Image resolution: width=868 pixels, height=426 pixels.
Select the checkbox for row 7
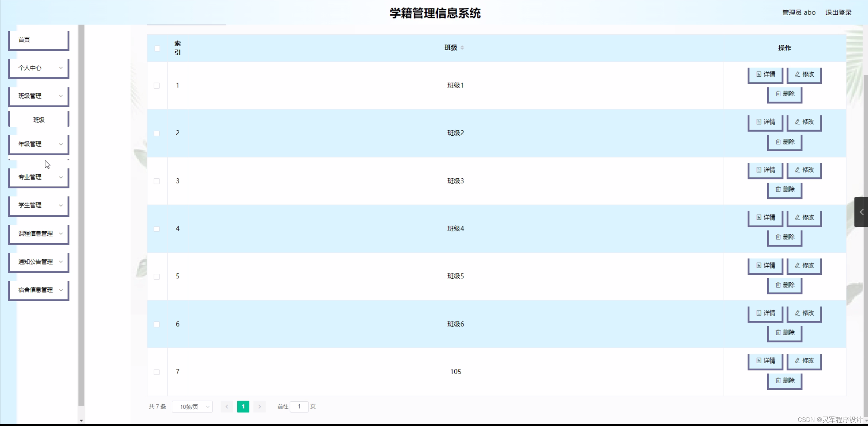pyautogui.click(x=157, y=372)
